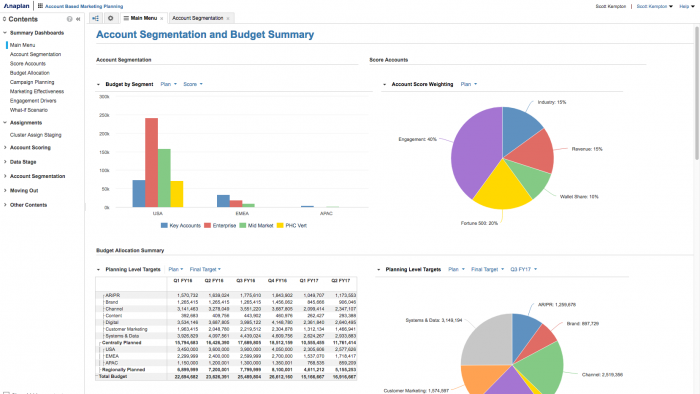Switch to the Account Segmentation tab
Screen dimensions: 700x394
tap(198, 18)
